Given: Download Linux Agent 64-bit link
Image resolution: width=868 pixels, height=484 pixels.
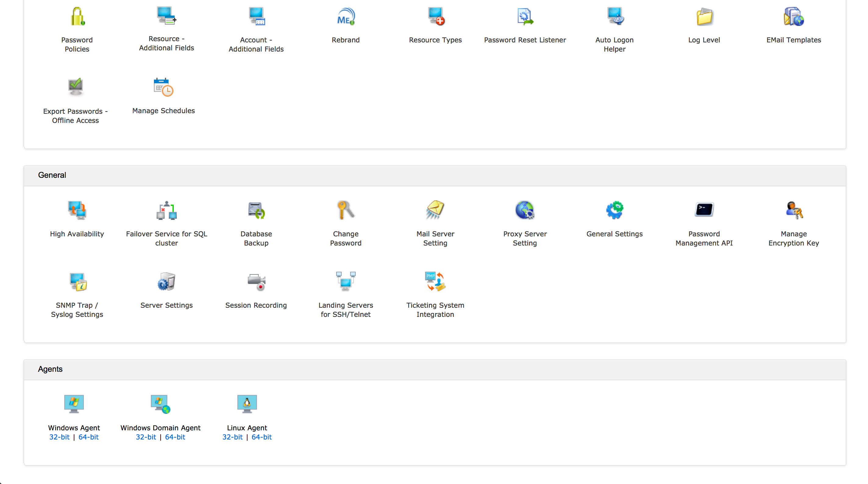Looking at the screenshot, I should (x=261, y=437).
